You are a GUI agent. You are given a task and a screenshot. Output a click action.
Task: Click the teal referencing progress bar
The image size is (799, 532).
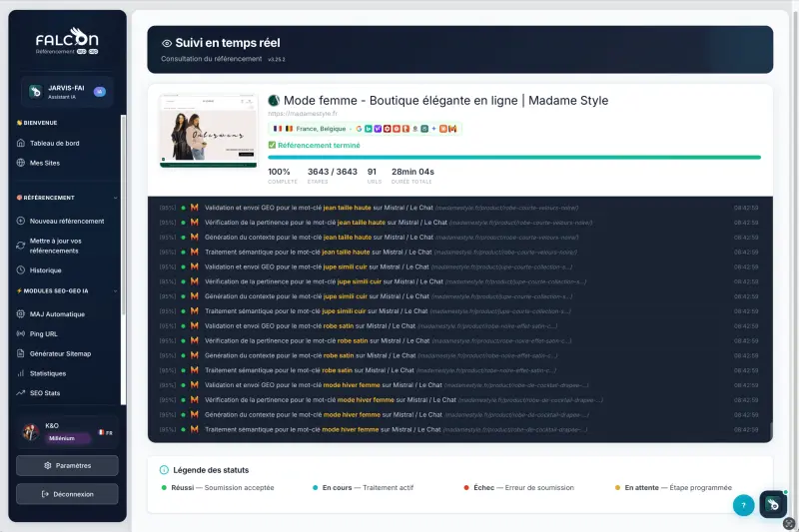513,157
